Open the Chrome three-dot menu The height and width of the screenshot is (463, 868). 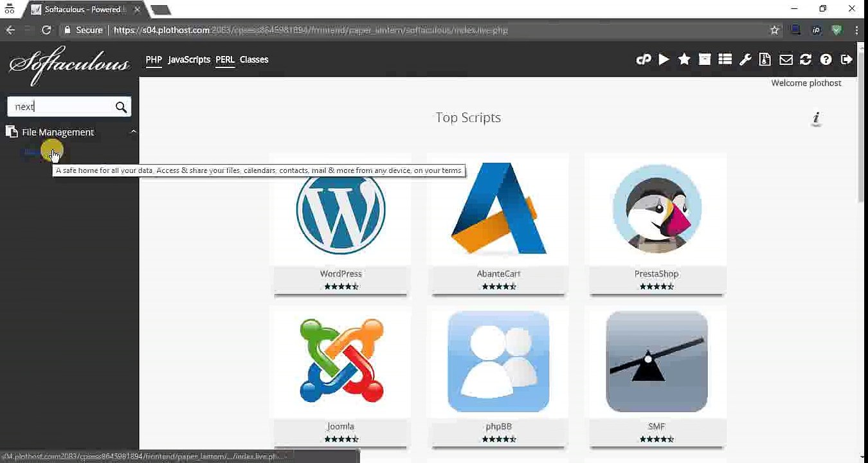[x=857, y=30]
